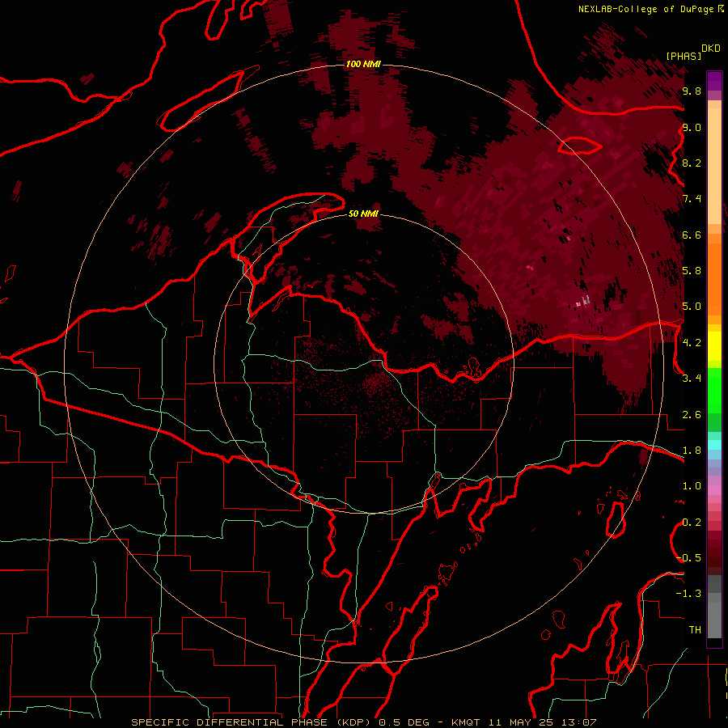Click the TH threshold label

pyautogui.click(x=695, y=630)
